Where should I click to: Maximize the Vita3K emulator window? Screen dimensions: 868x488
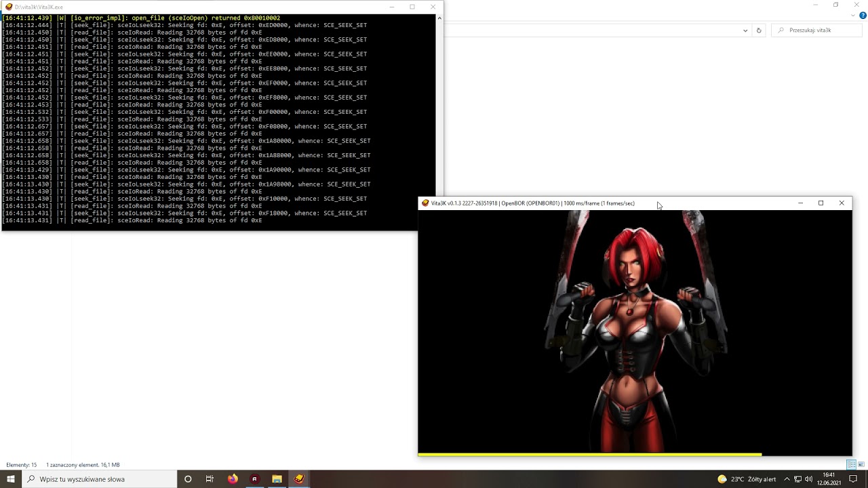point(821,203)
